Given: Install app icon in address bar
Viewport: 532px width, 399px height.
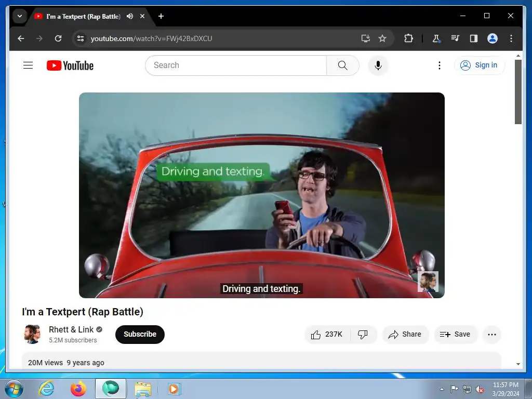Looking at the screenshot, I should (365, 38).
